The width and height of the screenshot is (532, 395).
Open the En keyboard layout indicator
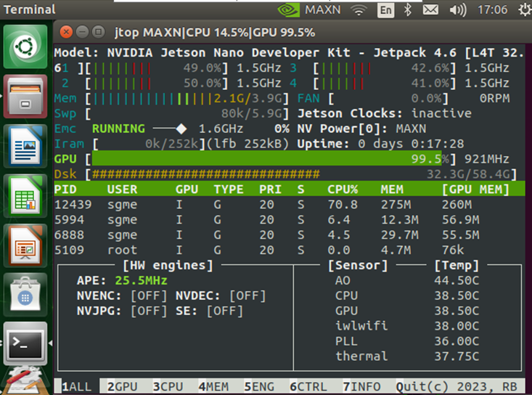[x=386, y=10]
